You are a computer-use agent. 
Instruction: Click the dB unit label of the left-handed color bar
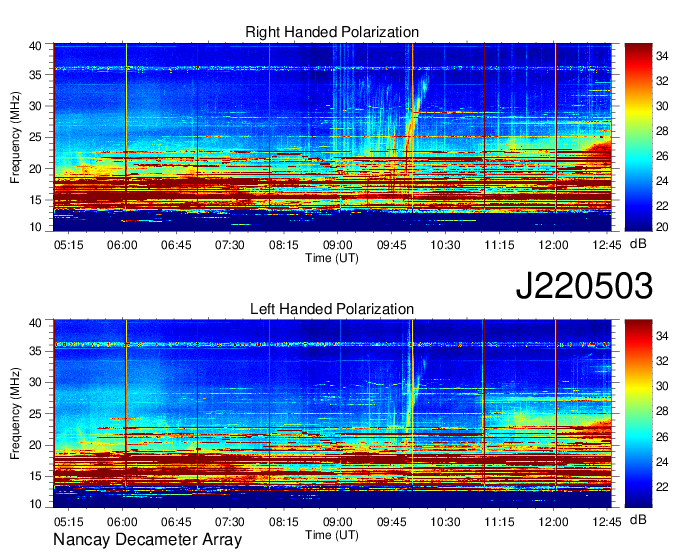(638, 520)
